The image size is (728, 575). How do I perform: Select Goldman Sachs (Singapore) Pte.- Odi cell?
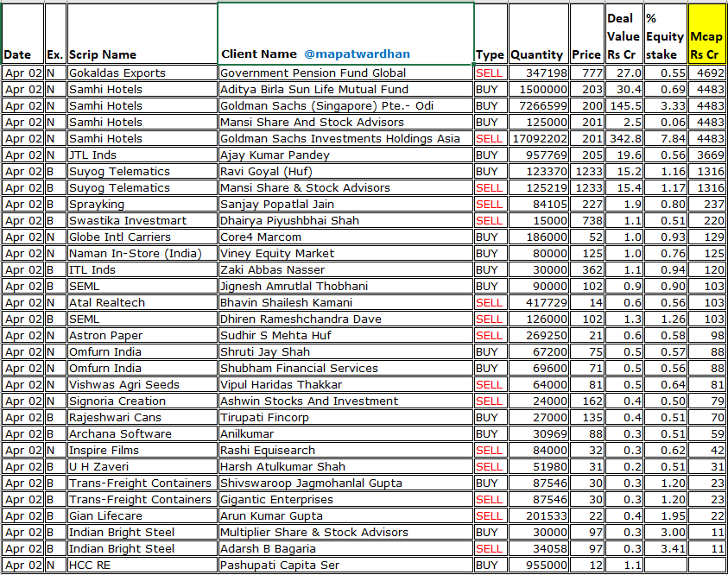[x=345, y=106]
